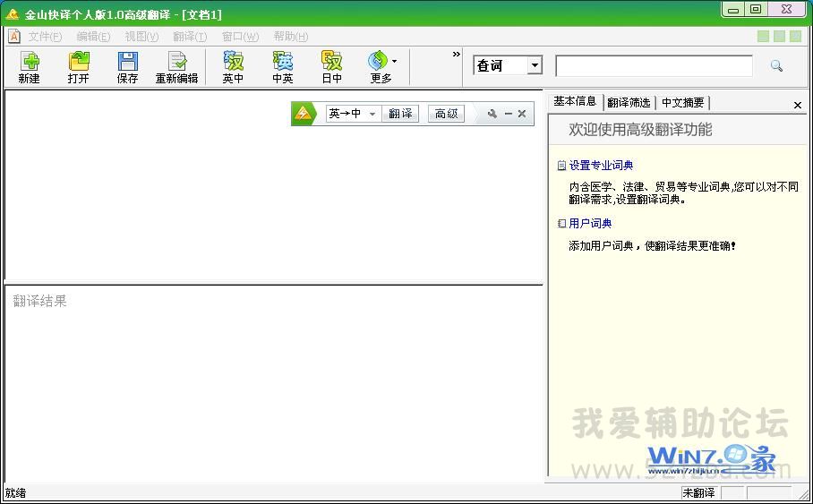Click the 重新编辑 (Re-edit) toolbar icon

[x=176, y=67]
